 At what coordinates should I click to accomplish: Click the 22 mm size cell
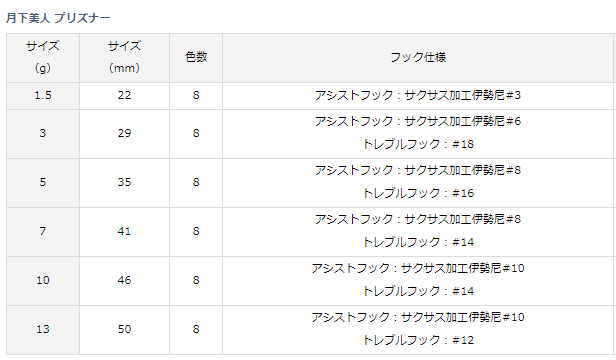[x=124, y=96]
